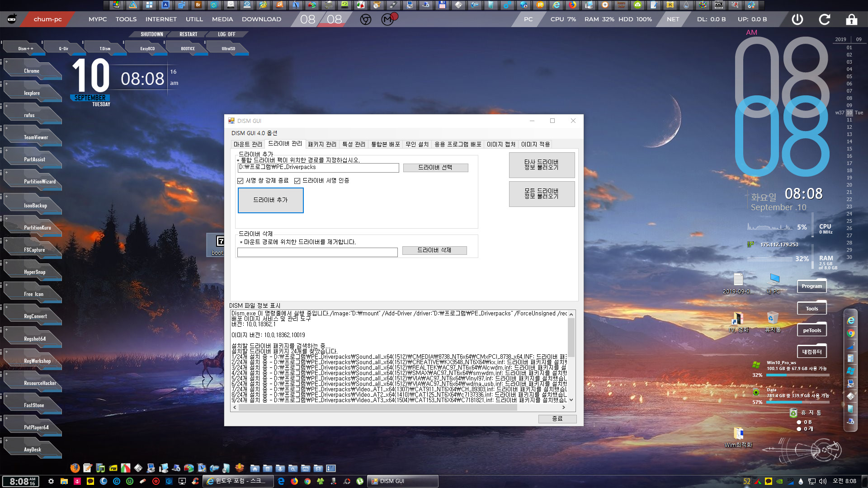The height and width of the screenshot is (488, 868).
Task: Focus the empty driver removal path field
Action: [317, 252]
